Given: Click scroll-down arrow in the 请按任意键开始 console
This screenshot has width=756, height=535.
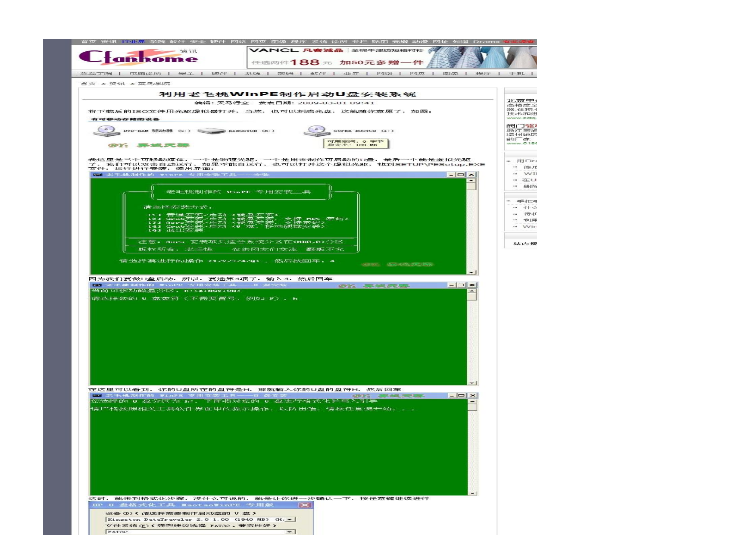Looking at the screenshot, I should (473, 493).
